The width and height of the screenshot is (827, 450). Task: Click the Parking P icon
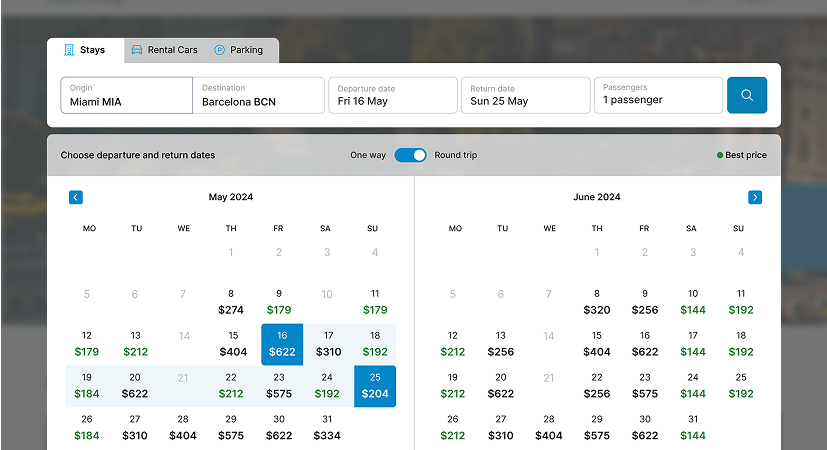219,50
